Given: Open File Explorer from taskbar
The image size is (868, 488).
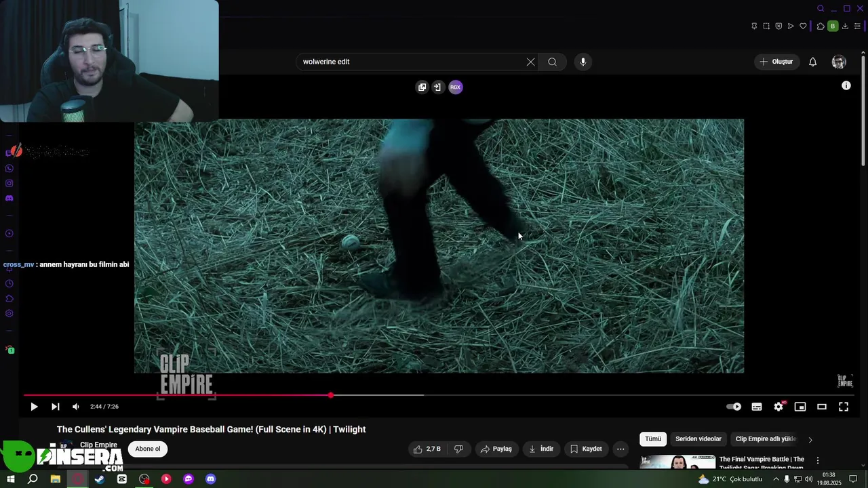Looking at the screenshot, I should pos(55,479).
